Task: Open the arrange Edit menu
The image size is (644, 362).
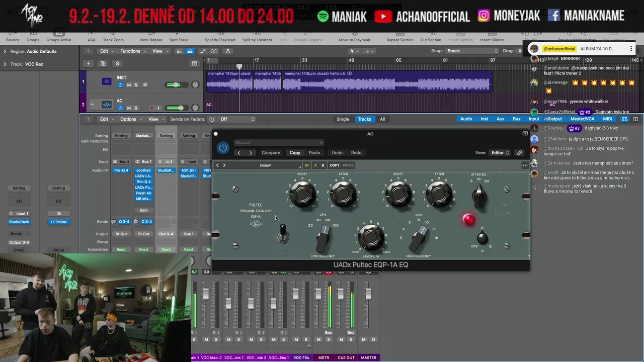Action: 106,51
